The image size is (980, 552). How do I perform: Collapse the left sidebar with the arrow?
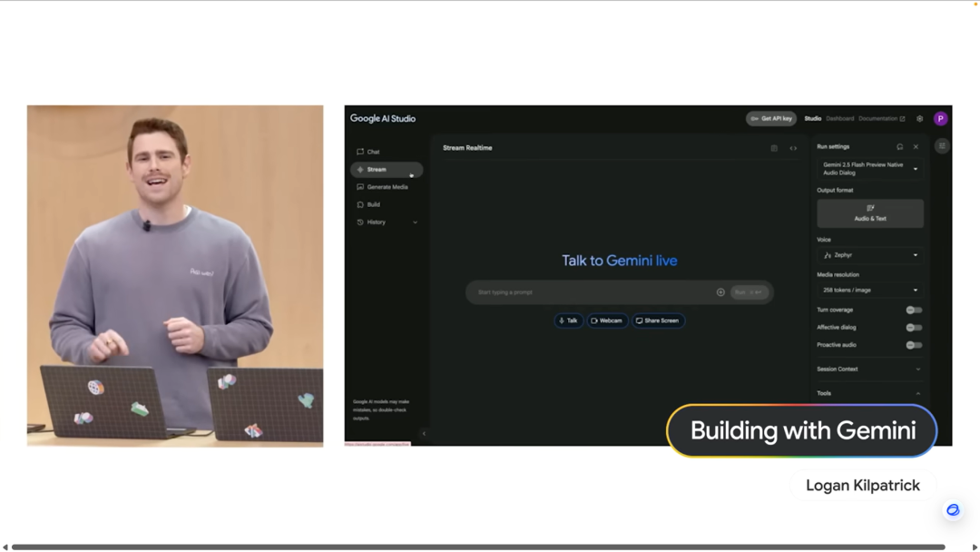(x=424, y=433)
